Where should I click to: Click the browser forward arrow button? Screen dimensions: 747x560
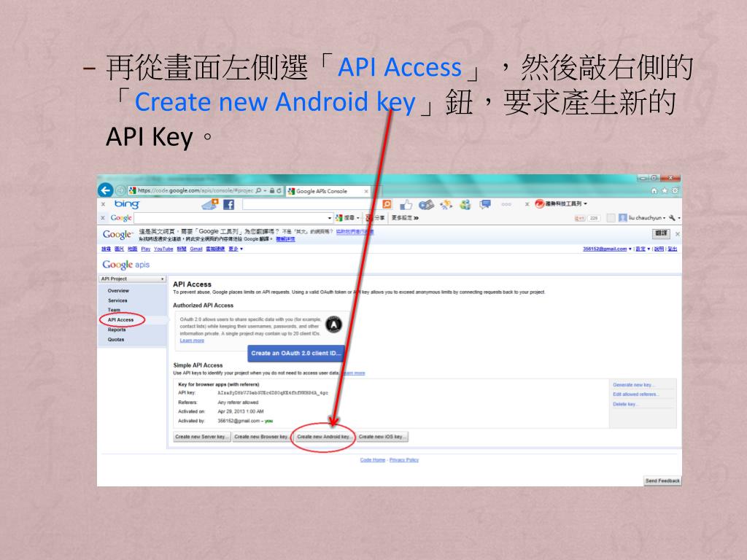(120, 190)
